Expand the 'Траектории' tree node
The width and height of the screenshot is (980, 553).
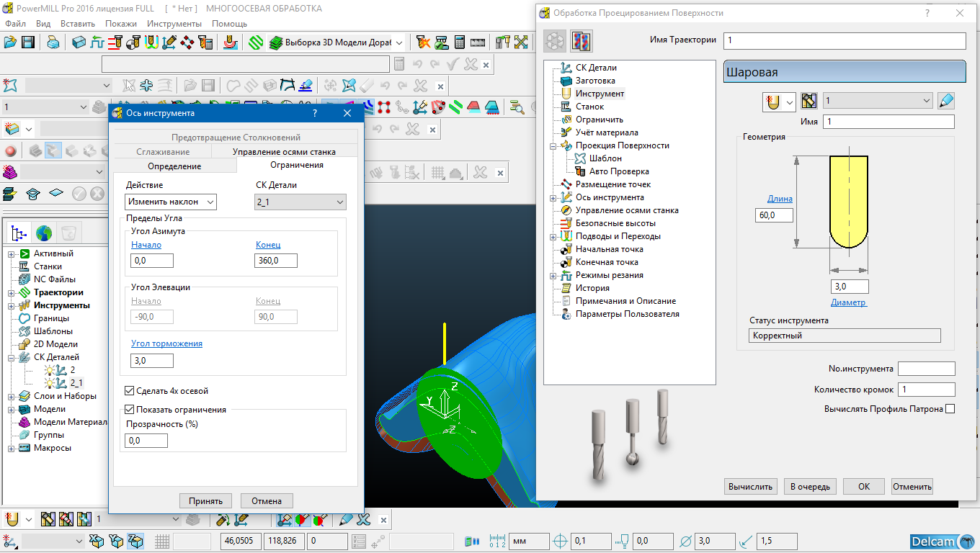click(x=12, y=292)
